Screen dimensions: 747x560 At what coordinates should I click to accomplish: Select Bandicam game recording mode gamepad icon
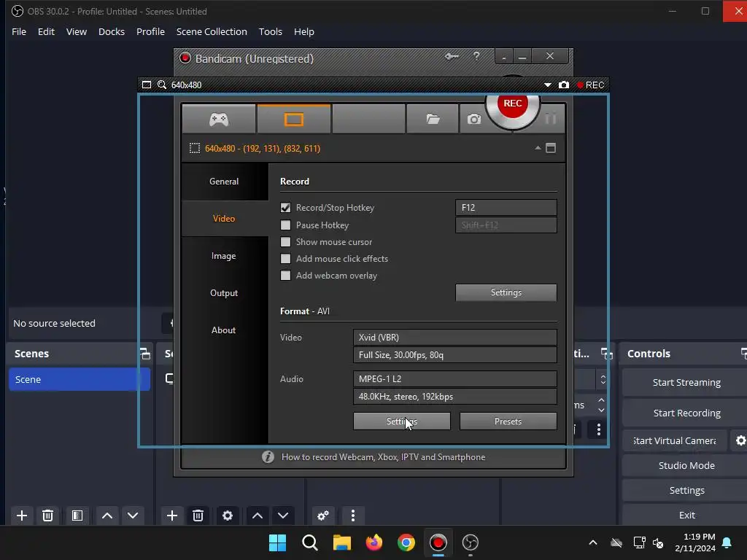tap(219, 119)
